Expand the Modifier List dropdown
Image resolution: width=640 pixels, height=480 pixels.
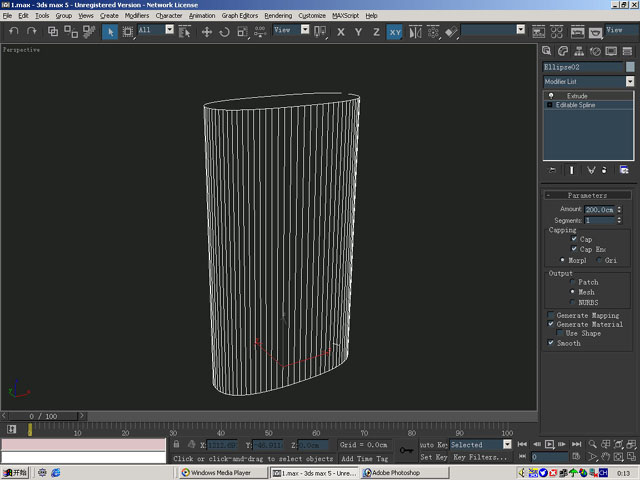pyautogui.click(x=629, y=81)
